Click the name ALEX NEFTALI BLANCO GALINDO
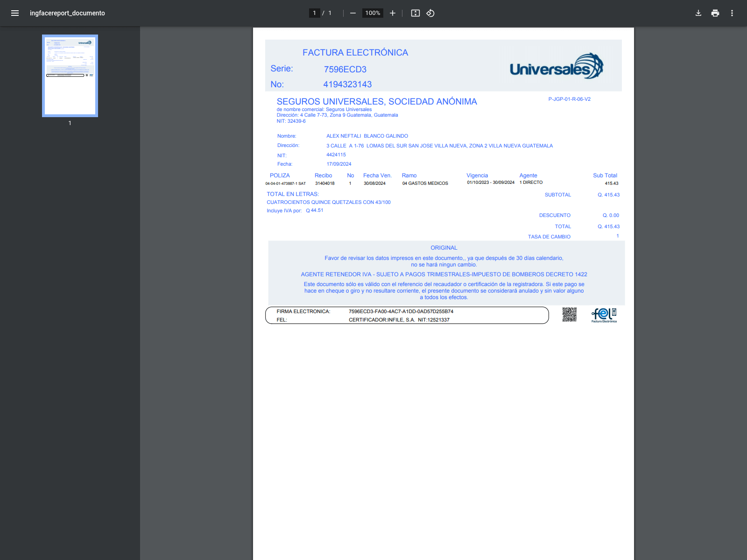747x560 pixels. tap(367, 136)
